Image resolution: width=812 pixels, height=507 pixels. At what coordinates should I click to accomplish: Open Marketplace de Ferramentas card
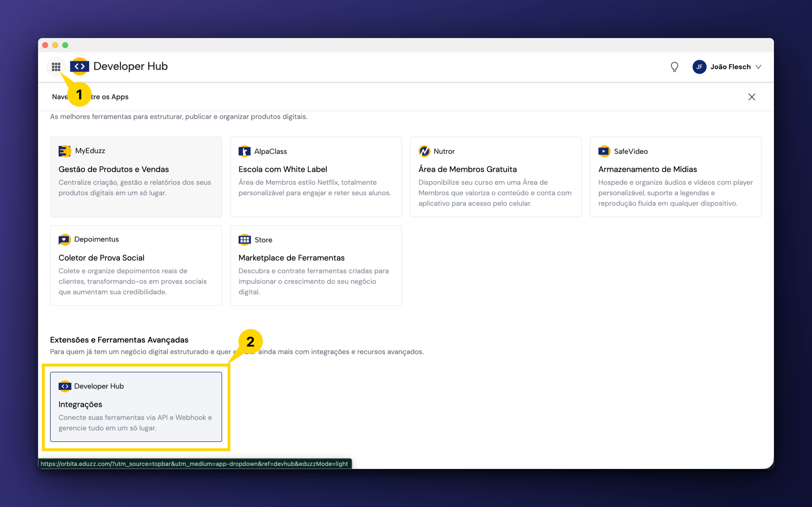pos(316,265)
